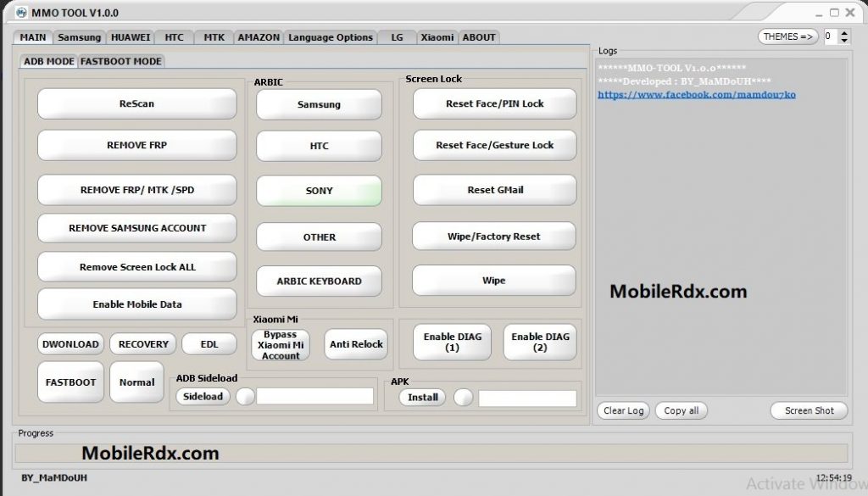Open the HUAWEI tab
The image size is (868, 496).
coord(130,37)
